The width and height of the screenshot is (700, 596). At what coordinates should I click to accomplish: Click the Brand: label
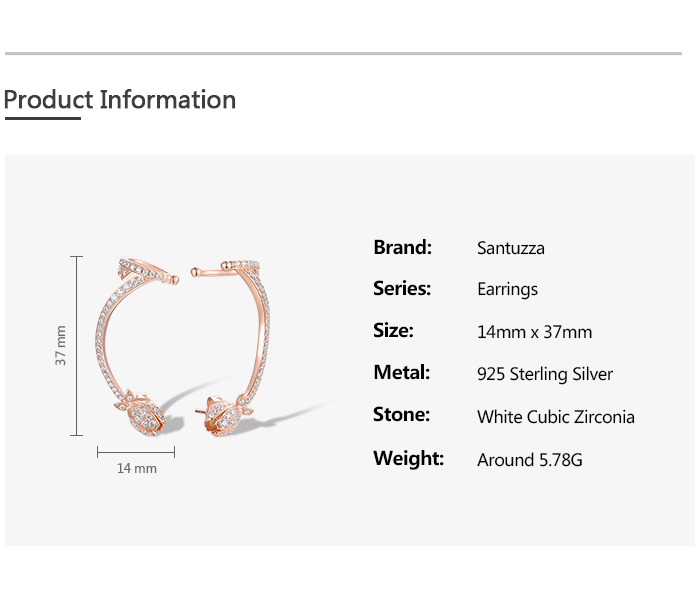[402, 247]
